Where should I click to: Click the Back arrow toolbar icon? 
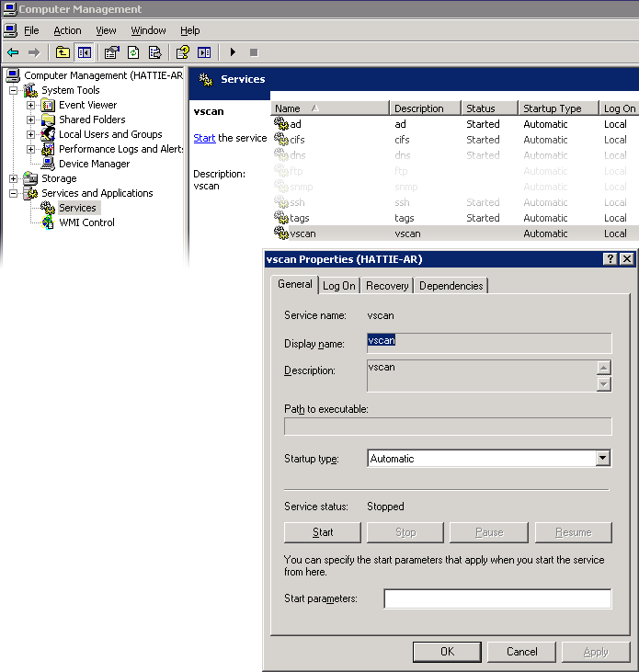13,52
